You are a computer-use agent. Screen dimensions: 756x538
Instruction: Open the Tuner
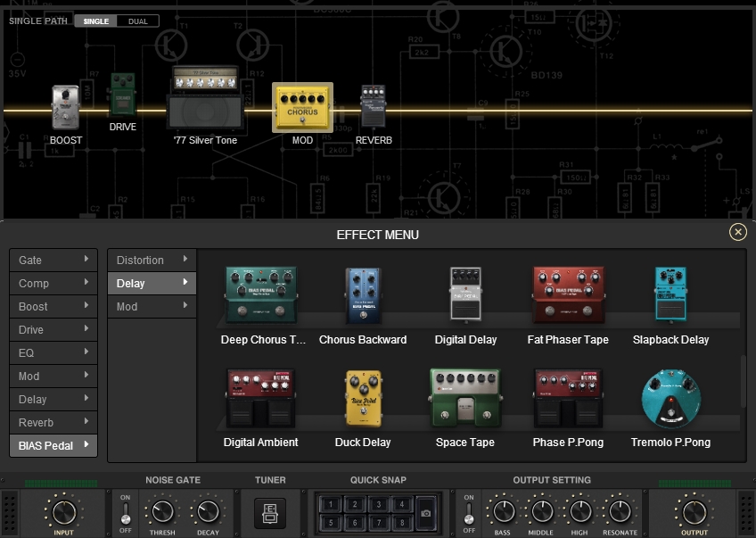pyautogui.click(x=270, y=513)
